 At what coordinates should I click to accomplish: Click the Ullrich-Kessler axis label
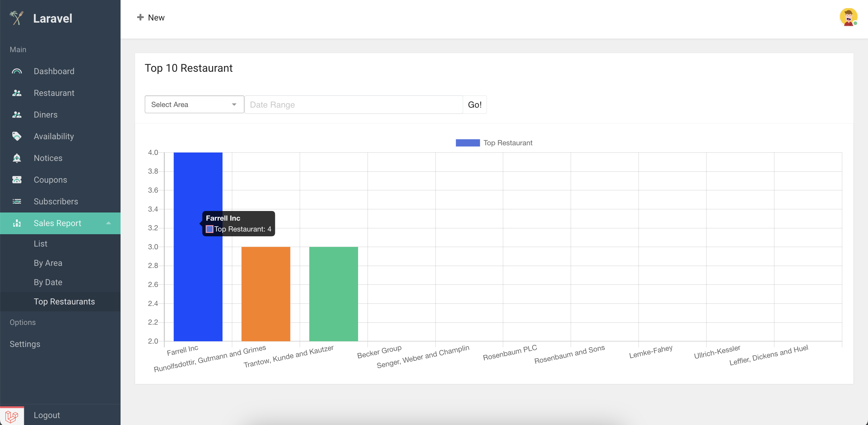(717, 351)
